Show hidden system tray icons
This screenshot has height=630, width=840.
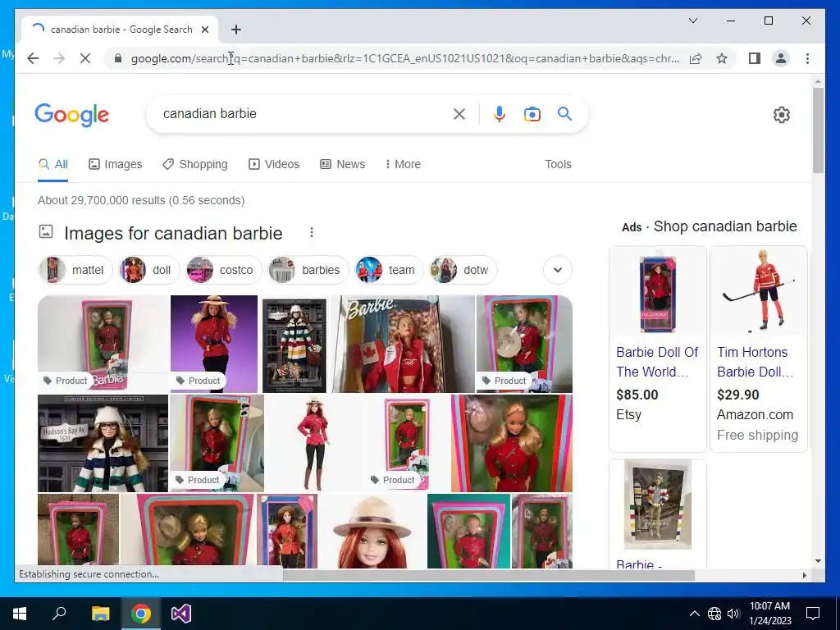tap(694, 614)
